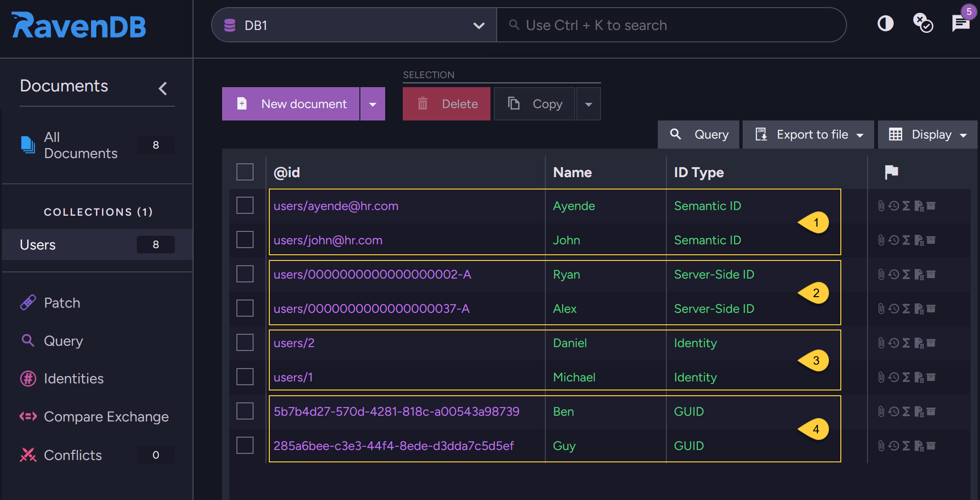Click the Export to file CSV icon
Image resolution: width=980 pixels, height=500 pixels.
[x=761, y=134]
